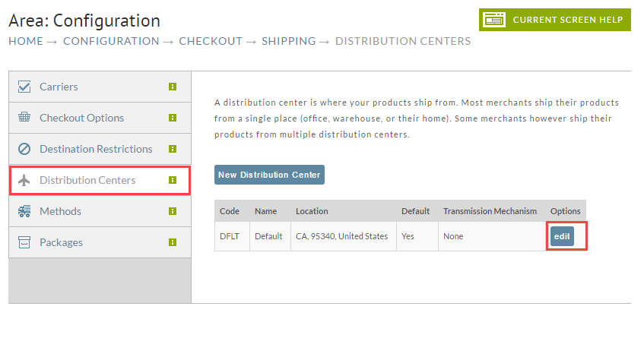Image resolution: width=644 pixels, height=338 pixels.
Task: Click green info icon beside Distribution Centers
Action: (173, 180)
